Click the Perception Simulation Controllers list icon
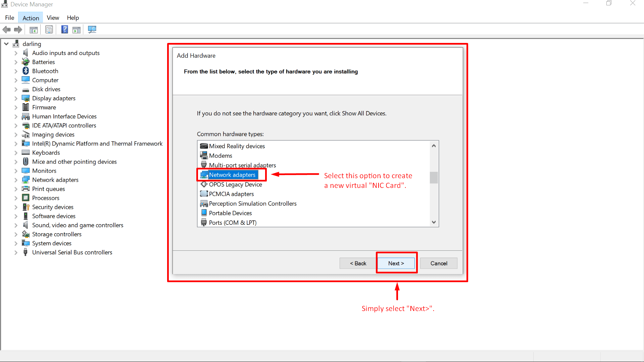Screen dimensions: 644x362 pos(204,204)
